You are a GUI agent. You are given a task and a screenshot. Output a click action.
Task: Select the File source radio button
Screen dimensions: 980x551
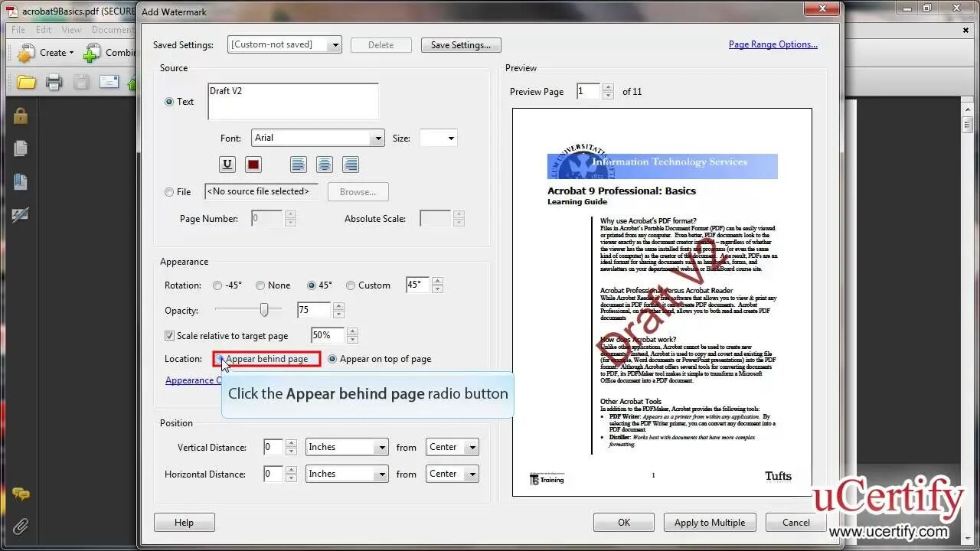[x=169, y=192]
